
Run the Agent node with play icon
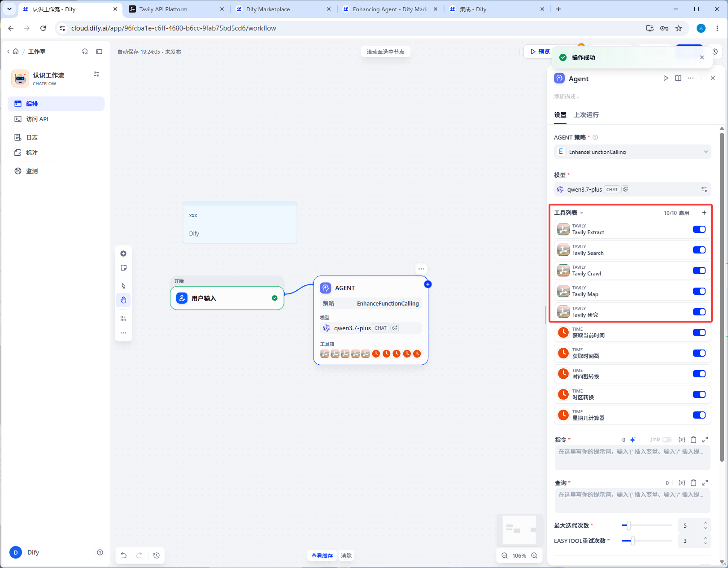tap(666, 78)
